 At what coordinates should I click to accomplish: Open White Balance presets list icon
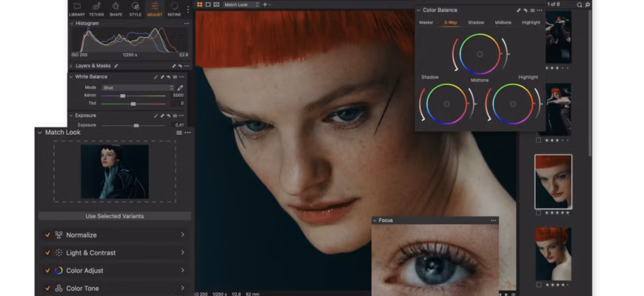[175, 77]
